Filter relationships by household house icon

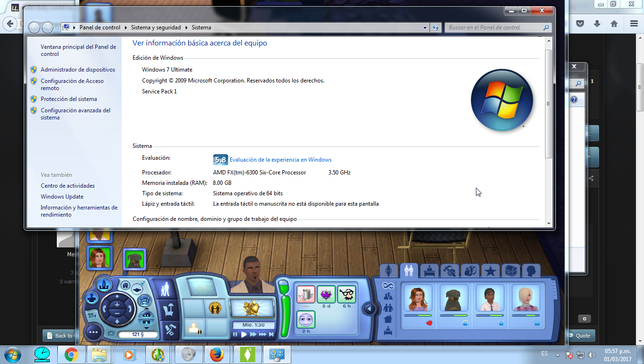point(388,319)
